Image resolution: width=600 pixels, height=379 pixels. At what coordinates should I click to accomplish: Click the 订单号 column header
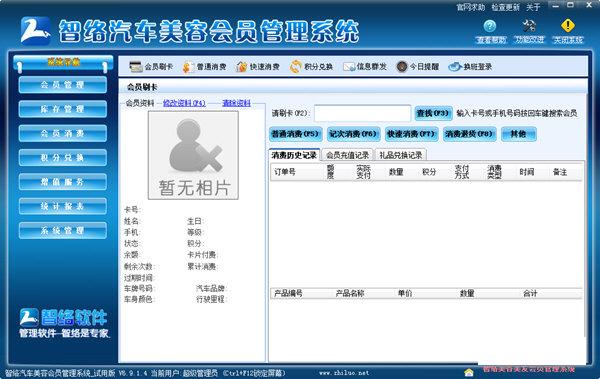click(285, 172)
